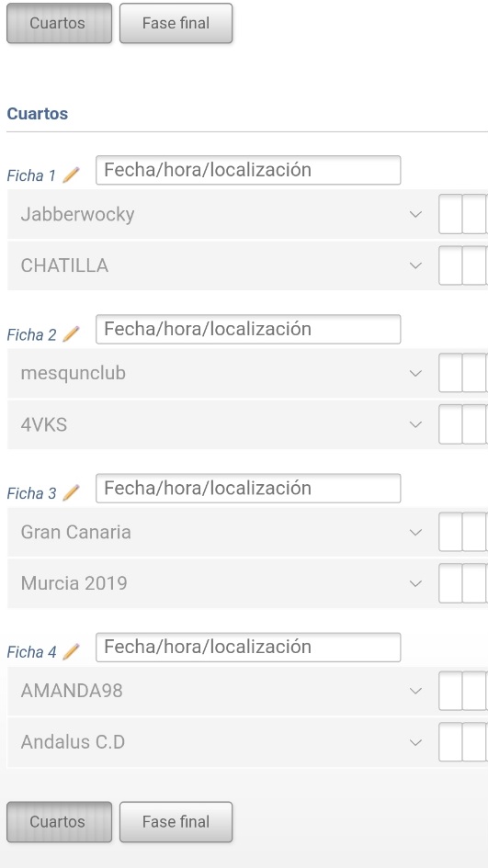
Task: Click the bottom Cuartos button
Action: [x=59, y=822]
